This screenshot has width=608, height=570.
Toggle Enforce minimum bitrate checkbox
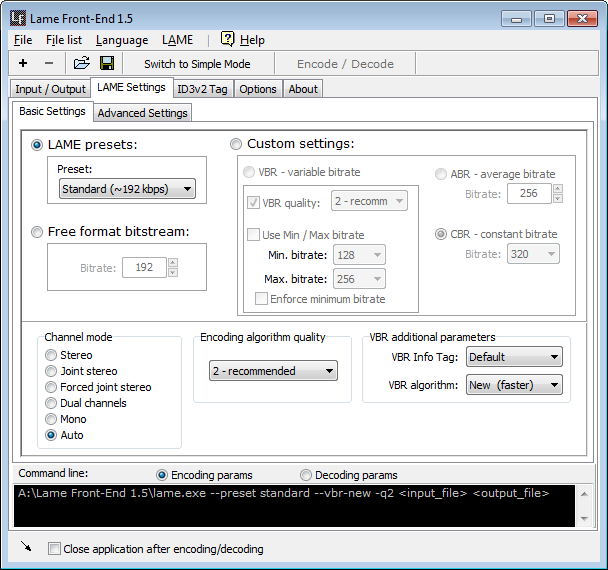261,299
